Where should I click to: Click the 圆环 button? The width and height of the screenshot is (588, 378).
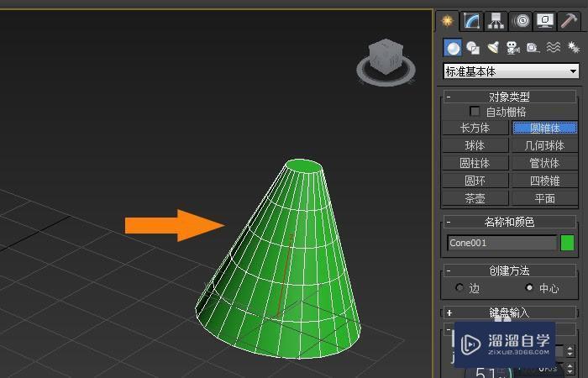pyautogui.click(x=475, y=181)
